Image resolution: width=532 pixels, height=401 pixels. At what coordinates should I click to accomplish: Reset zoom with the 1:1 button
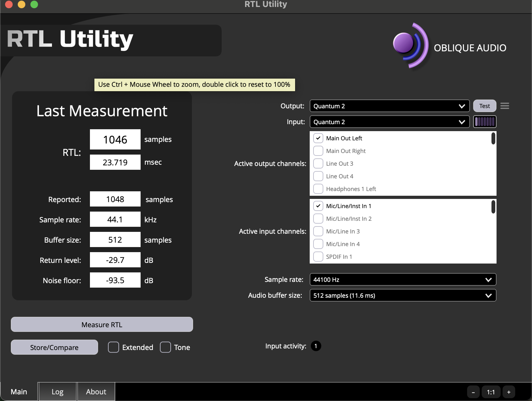[491, 392]
